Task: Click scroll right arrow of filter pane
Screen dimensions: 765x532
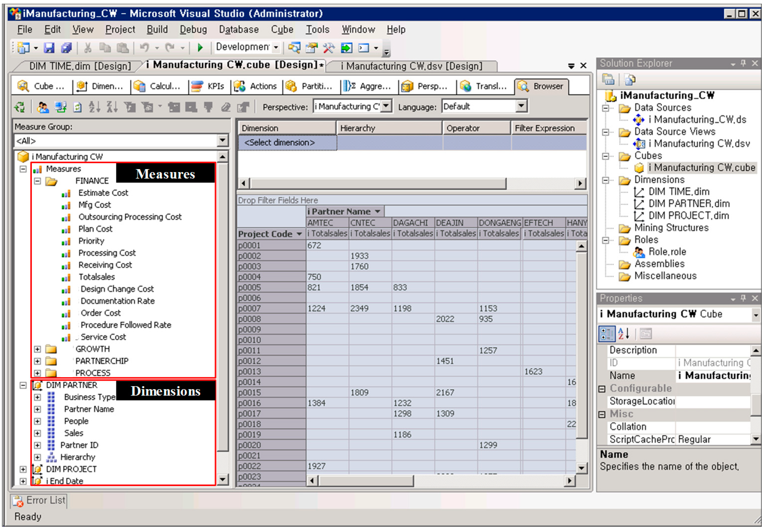Action: pos(580,183)
